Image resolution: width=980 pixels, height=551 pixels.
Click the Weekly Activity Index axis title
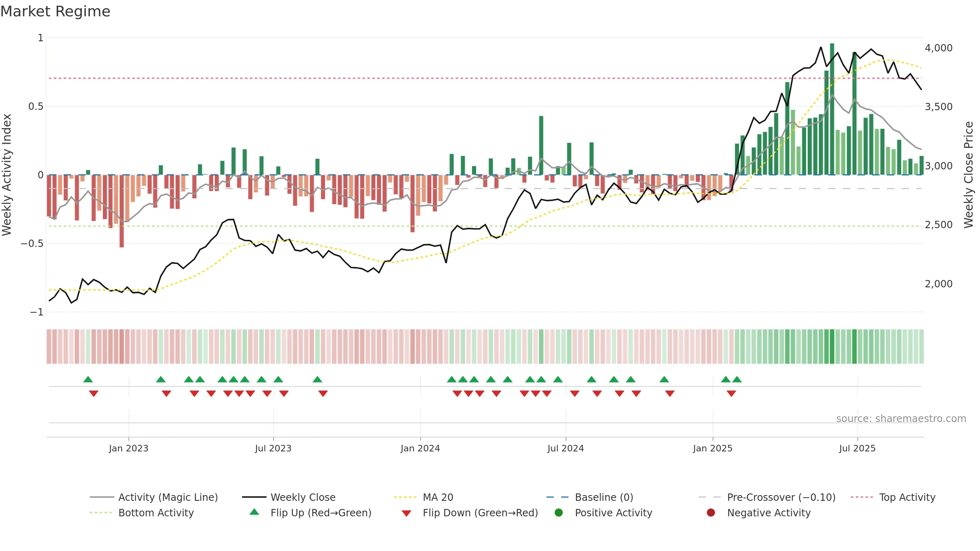coord(7,175)
